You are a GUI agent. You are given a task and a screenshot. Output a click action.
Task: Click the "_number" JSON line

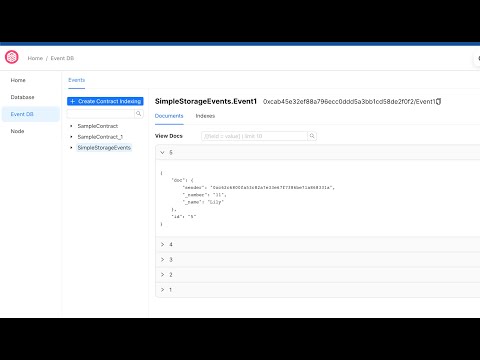click(204, 195)
